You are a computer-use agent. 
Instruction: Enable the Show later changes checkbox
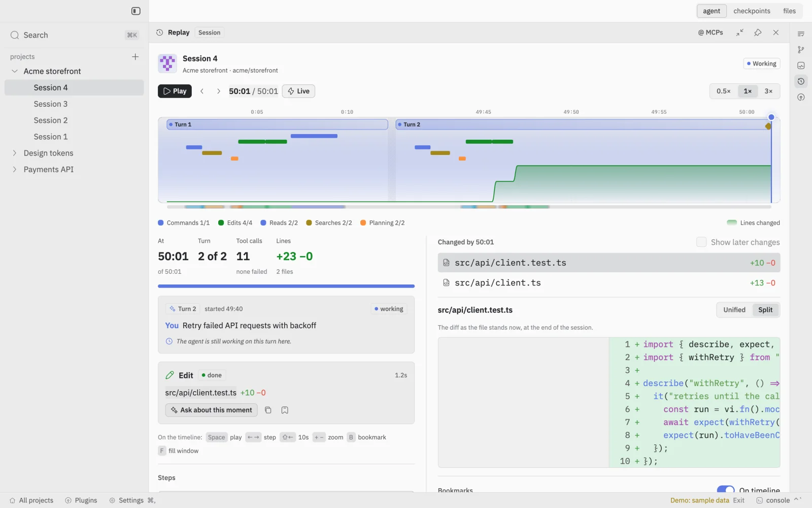(701, 242)
